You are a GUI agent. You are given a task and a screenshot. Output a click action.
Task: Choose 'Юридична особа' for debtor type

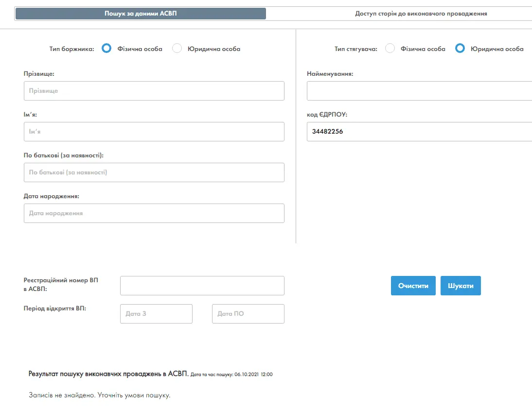click(177, 49)
